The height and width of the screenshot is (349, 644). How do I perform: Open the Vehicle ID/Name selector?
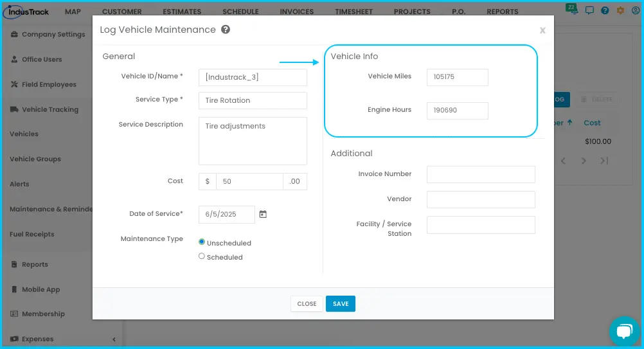253,77
